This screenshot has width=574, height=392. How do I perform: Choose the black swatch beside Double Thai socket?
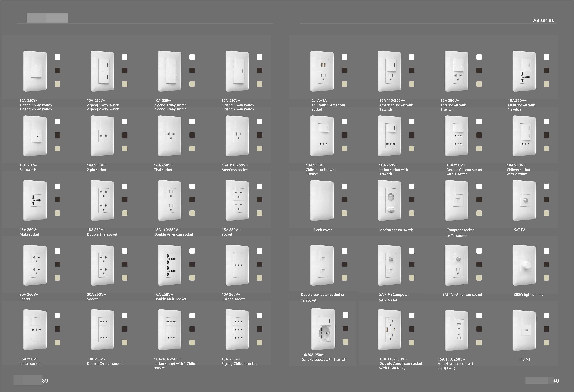point(125,200)
